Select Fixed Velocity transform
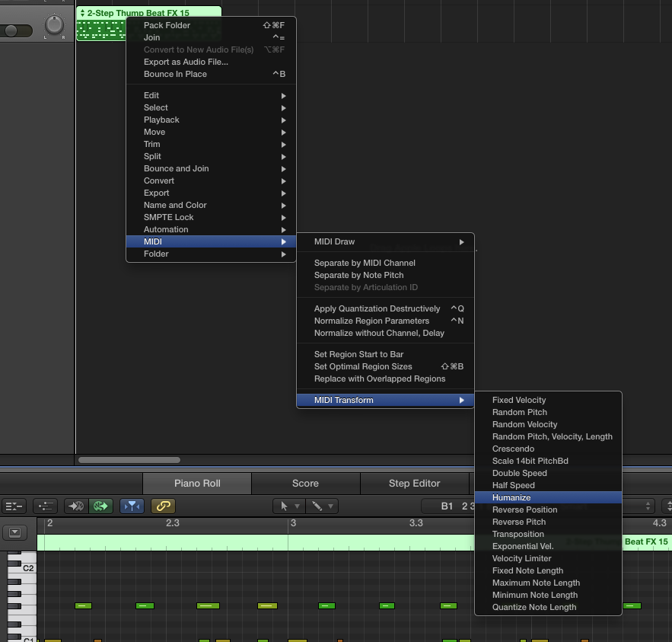672x642 pixels. (548, 400)
